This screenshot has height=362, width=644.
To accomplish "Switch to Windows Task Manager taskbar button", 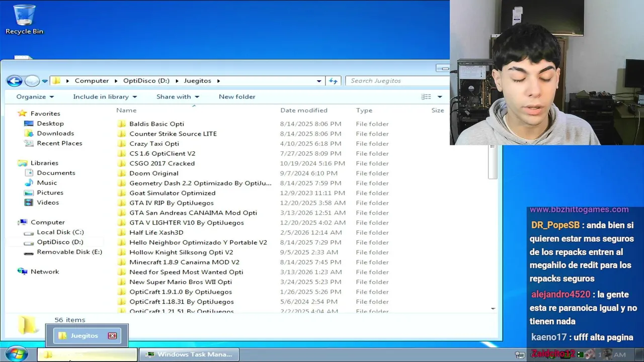I will (189, 354).
